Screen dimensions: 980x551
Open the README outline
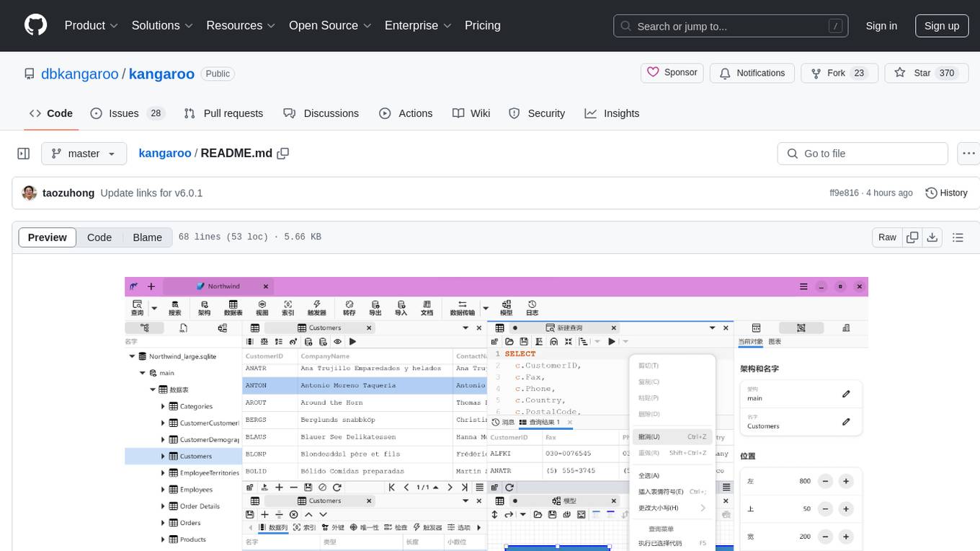coord(958,237)
